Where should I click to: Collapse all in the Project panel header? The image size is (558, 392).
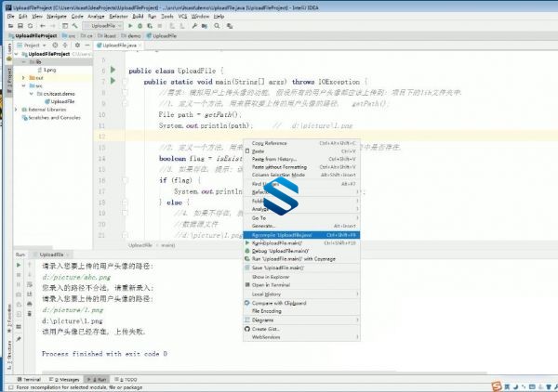[65, 46]
